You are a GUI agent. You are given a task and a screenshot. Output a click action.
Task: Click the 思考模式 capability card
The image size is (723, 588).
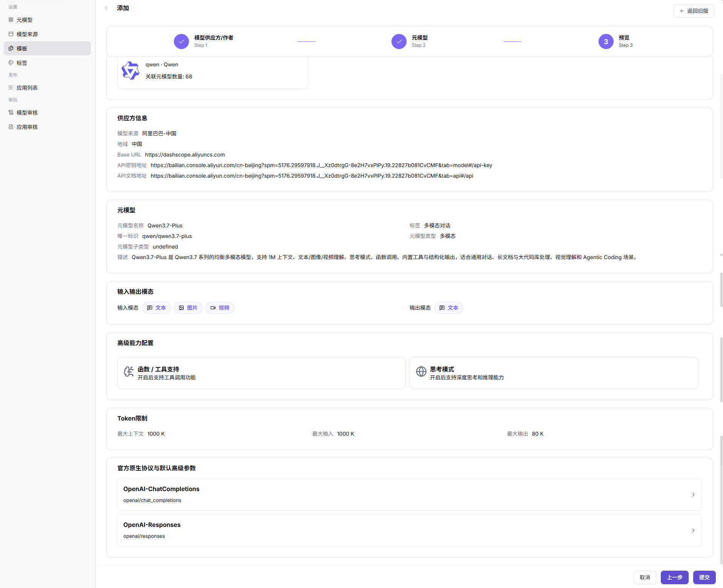coord(554,373)
